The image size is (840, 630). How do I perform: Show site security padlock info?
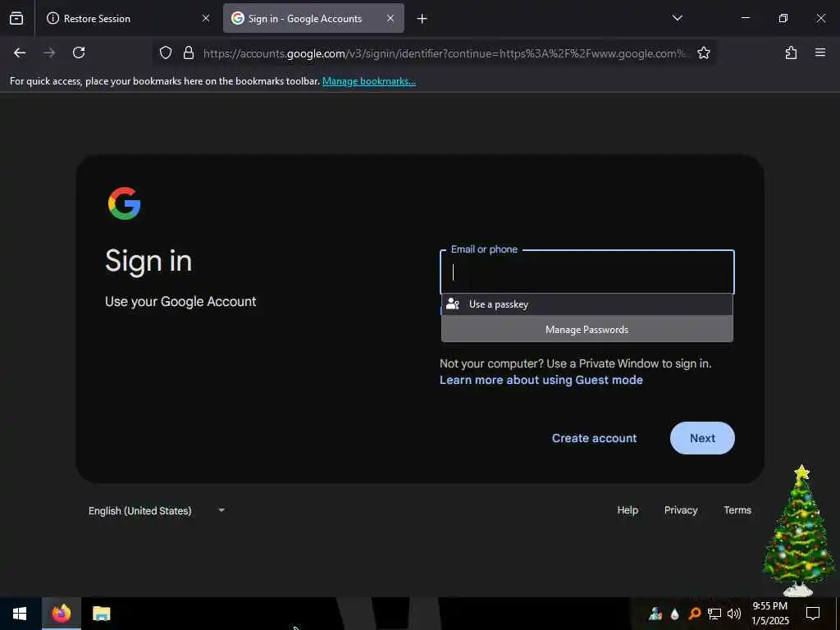tap(189, 52)
